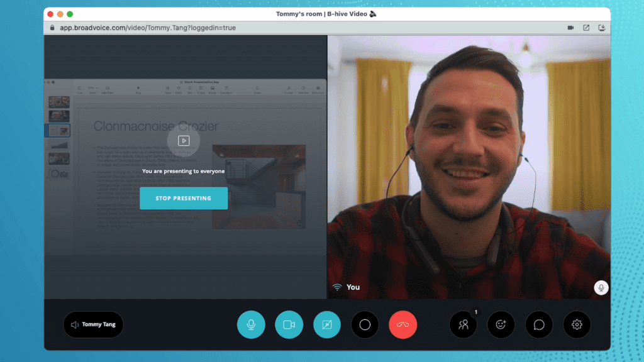Start recording with the circle record button
The image size is (644, 362).
(365, 325)
